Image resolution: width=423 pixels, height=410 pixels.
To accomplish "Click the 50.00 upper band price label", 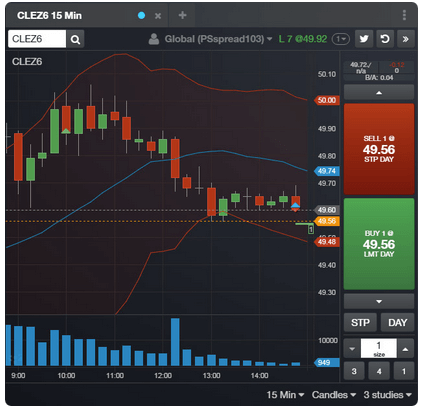I will click(327, 100).
